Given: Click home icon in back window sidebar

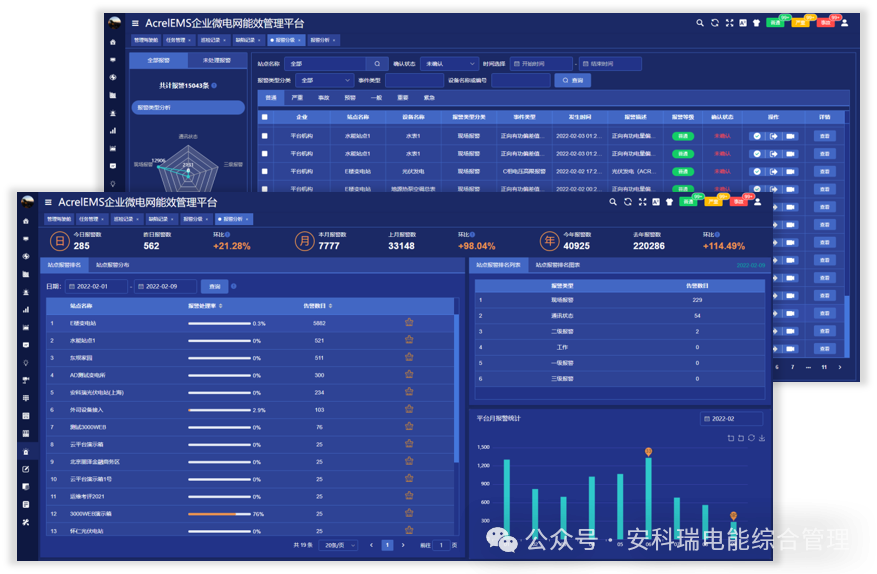Looking at the screenshot, I should tap(113, 42).
